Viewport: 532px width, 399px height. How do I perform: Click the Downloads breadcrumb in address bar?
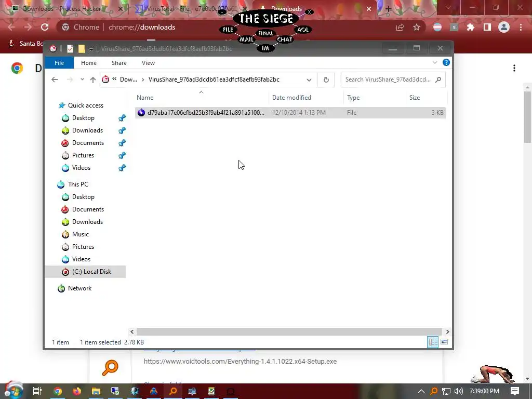click(128, 79)
